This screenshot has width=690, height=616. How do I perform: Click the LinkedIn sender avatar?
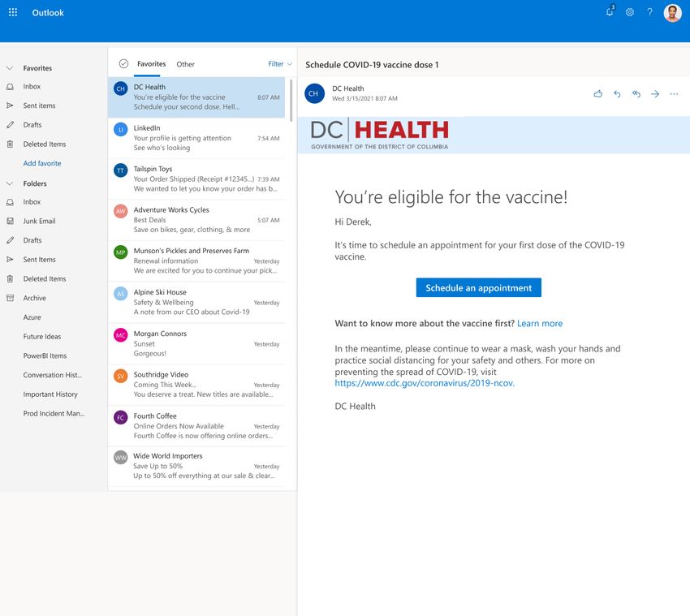coord(121,129)
